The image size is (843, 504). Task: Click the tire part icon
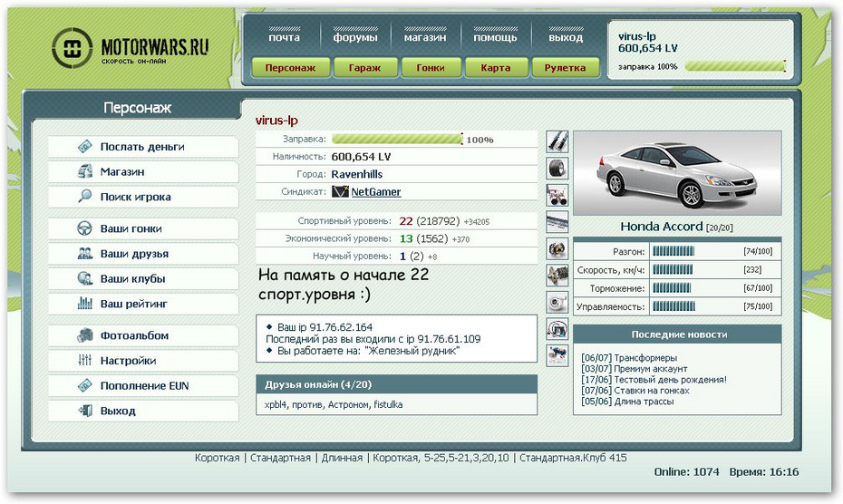pos(557,169)
